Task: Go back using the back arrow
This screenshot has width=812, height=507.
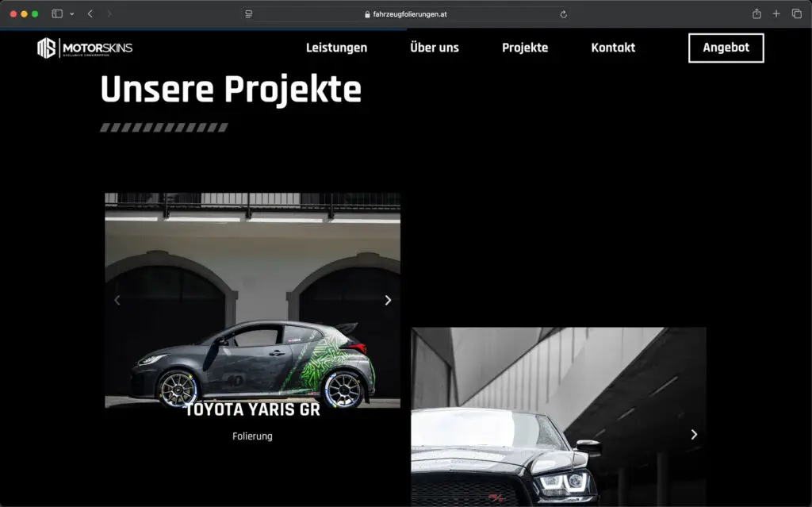Action: pos(90,13)
